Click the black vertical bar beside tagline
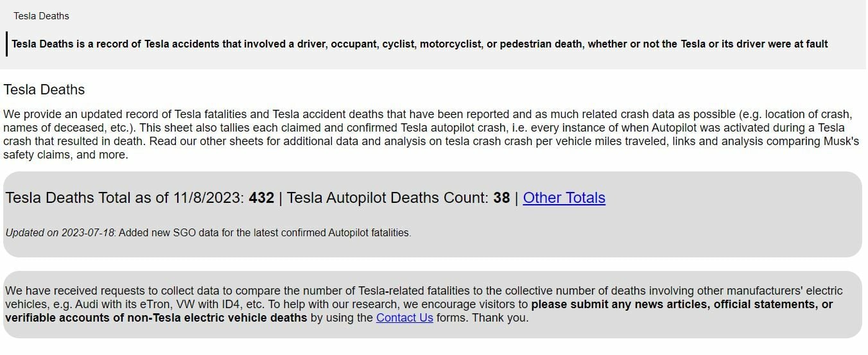The width and height of the screenshot is (868, 355). coord(7,44)
